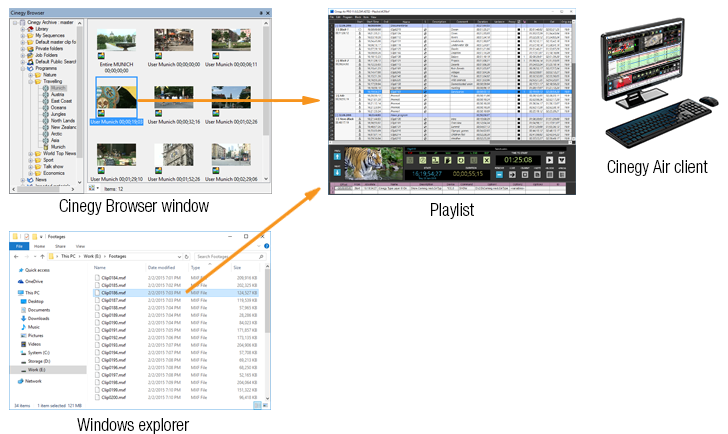728x434 pixels.
Task: Switch to large icons view in status bar
Action: pyautogui.click(x=265, y=405)
